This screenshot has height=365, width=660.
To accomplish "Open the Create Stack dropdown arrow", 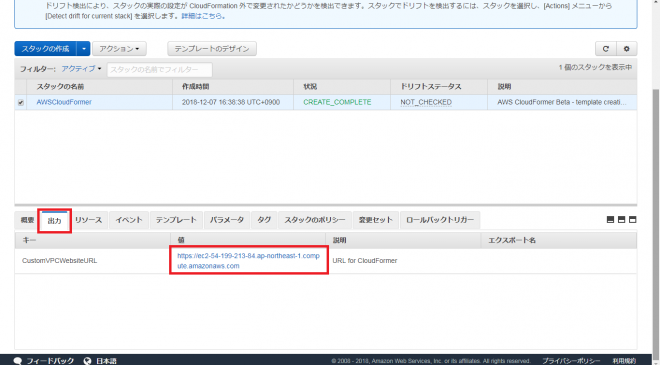I will point(83,49).
